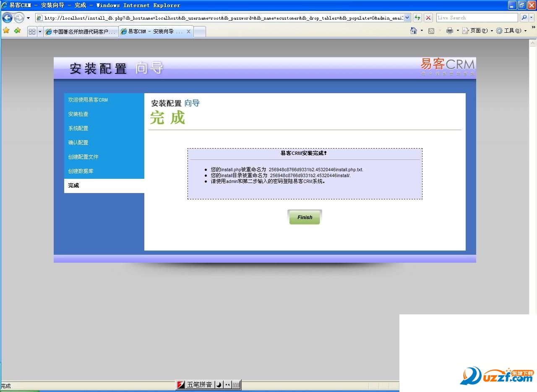This screenshot has height=392, width=537.
Task: Select the 创建配置文件 sidebar step
Action: tap(83, 157)
